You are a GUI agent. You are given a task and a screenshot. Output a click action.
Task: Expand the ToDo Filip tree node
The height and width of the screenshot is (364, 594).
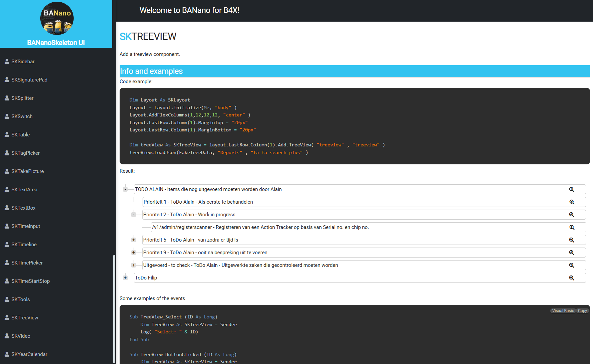coord(125,278)
